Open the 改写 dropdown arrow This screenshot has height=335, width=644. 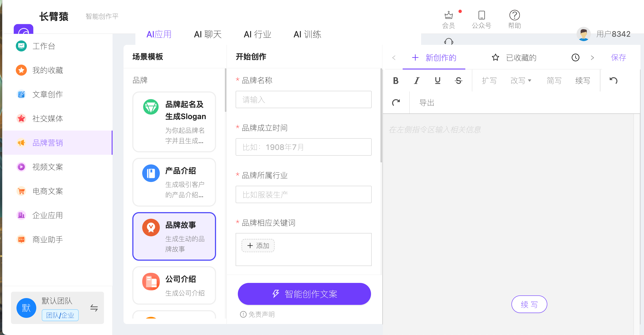[530, 81]
